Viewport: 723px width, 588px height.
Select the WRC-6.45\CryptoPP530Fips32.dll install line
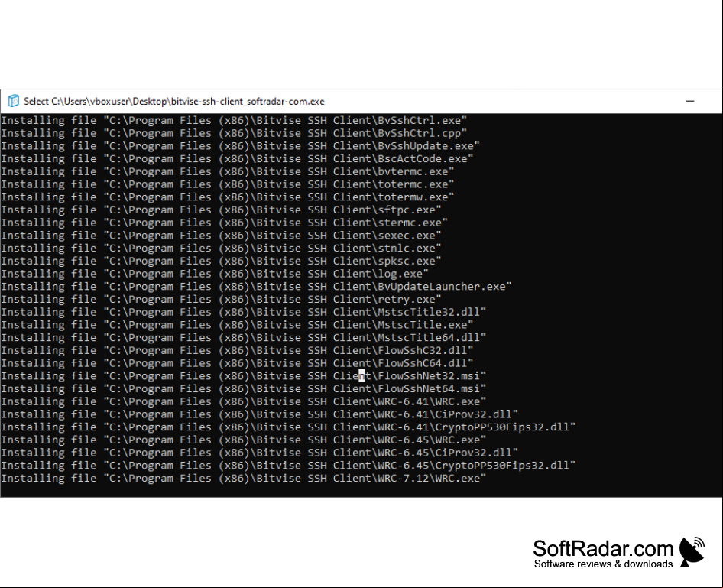pos(288,466)
